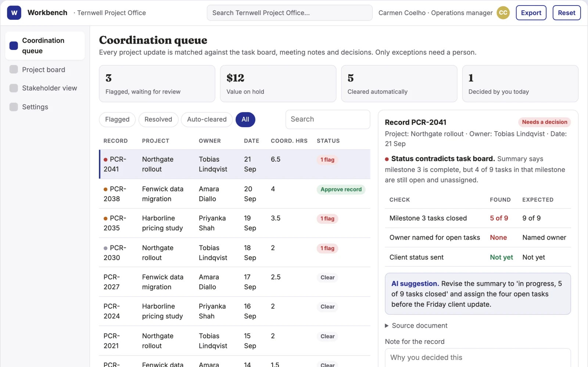
Task: Focus the Search Ternwell Project Office field
Action: click(x=290, y=13)
